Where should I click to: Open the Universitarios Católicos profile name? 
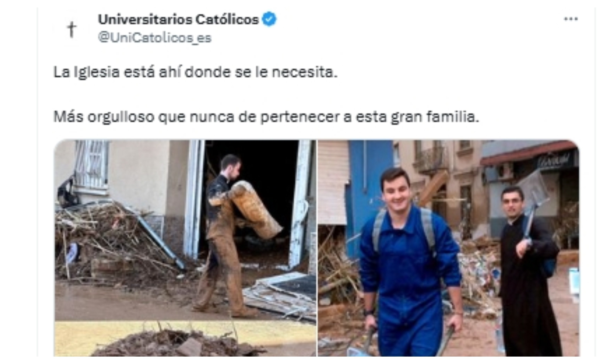(178, 19)
